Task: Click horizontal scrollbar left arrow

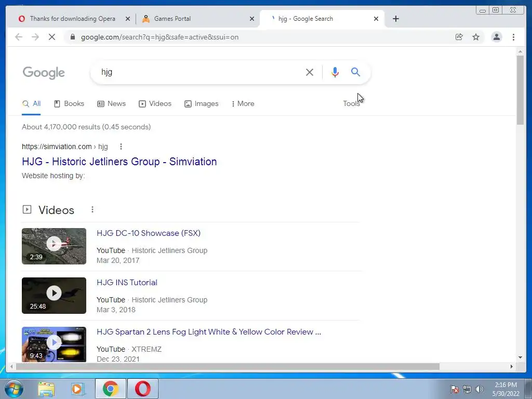Action: coord(11,366)
